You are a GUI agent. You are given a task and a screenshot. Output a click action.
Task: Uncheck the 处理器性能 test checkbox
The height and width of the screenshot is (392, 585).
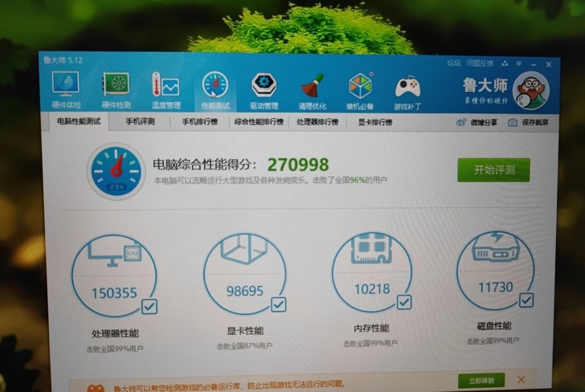[x=149, y=307]
